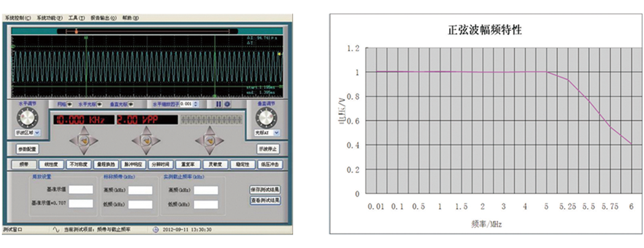Click the middle four-way arrow pad center
This screenshot has width=644, height=248.
point(146,141)
